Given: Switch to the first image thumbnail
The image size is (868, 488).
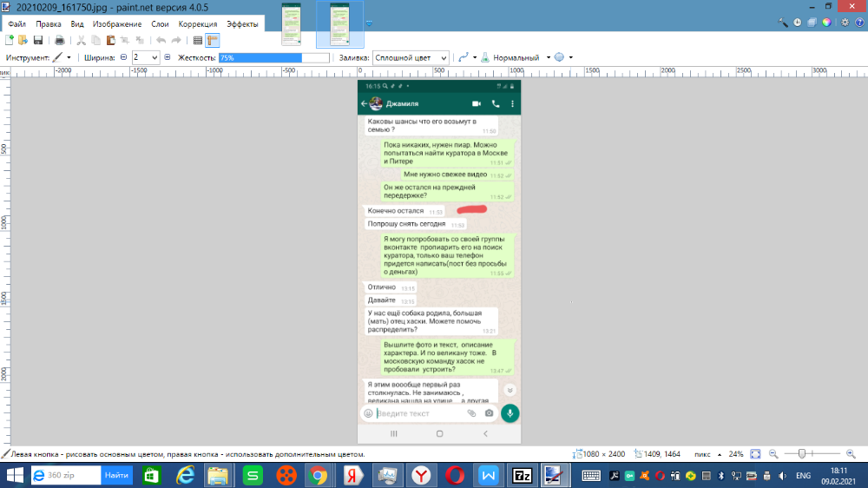Looking at the screenshot, I should coord(291,23).
